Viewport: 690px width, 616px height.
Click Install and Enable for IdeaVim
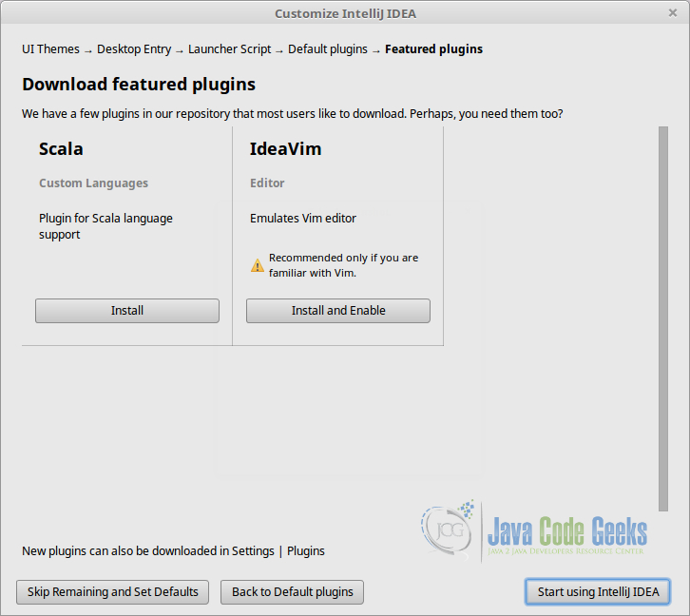338,311
